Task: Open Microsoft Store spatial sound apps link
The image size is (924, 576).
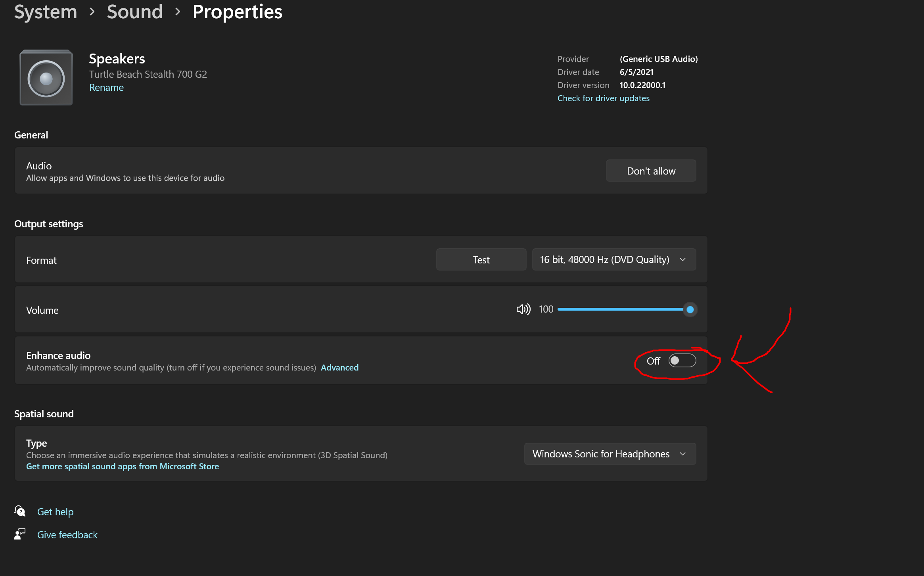Action: pyautogui.click(x=123, y=467)
